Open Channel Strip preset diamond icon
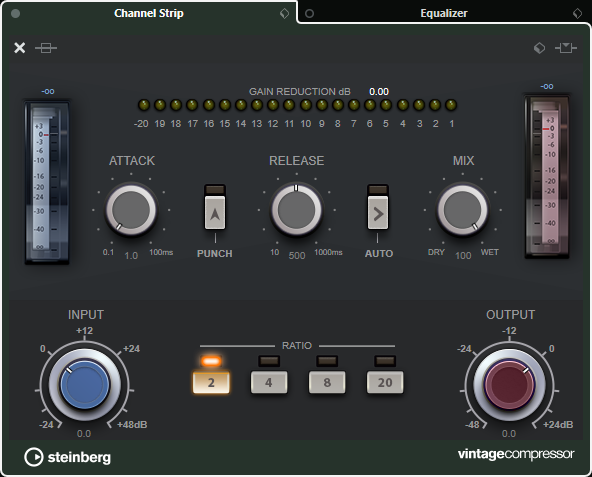592x477 pixels. [x=284, y=14]
